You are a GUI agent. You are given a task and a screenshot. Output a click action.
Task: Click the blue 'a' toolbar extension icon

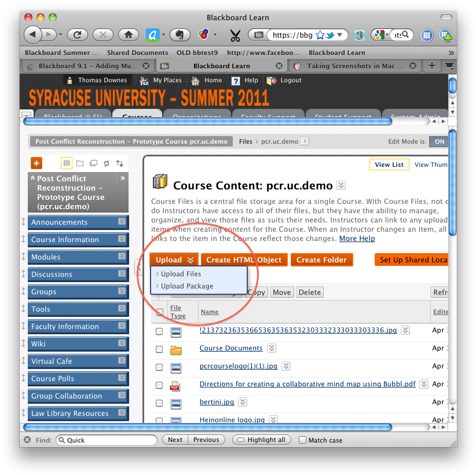[153, 35]
